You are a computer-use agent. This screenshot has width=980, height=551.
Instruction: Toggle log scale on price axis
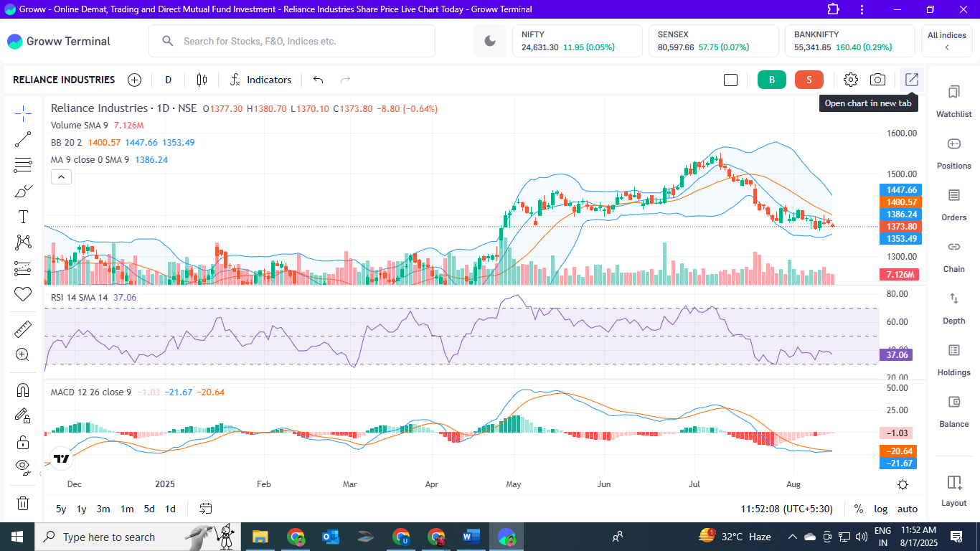(x=880, y=509)
